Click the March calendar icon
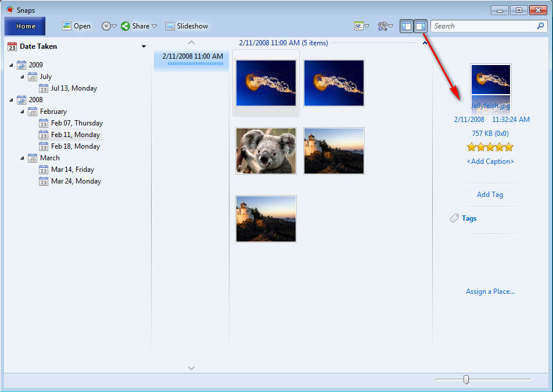Image resolution: width=553 pixels, height=392 pixels. pos(33,159)
